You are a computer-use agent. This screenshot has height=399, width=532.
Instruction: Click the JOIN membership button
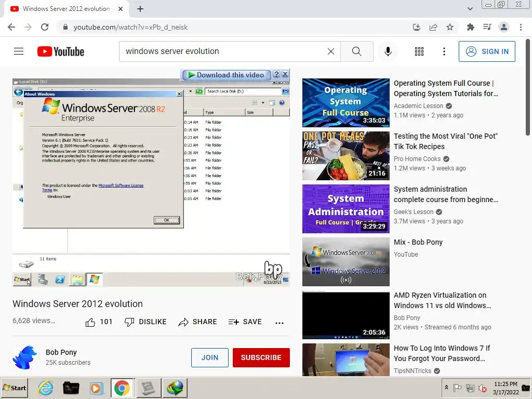210,357
